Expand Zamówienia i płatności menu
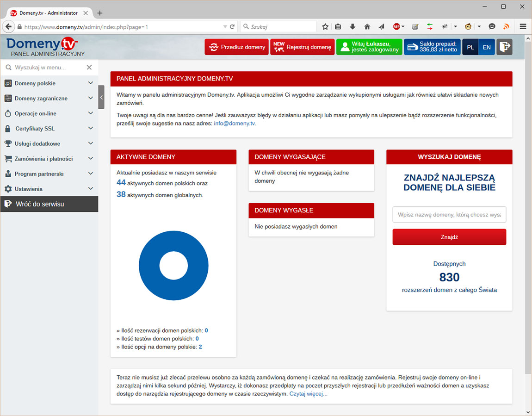Image resolution: width=532 pixels, height=416 pixels. (49, 159)
